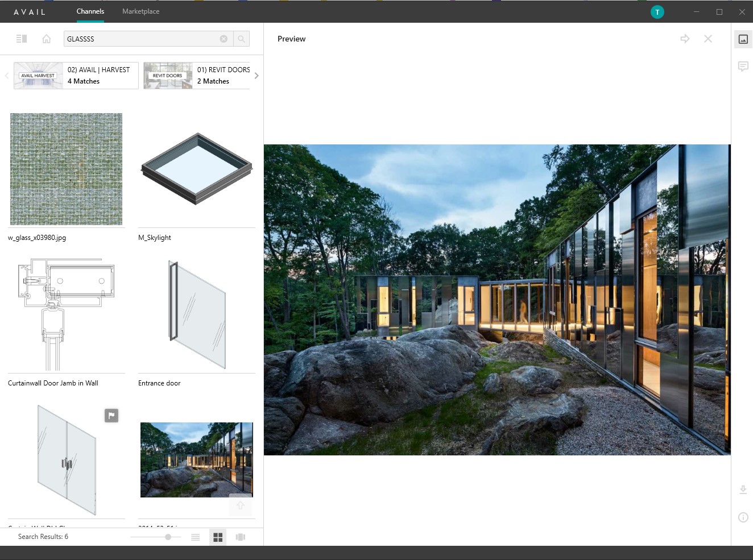Click the search magnifier icon
This screenshot has width=753, height=560.
click(x=241, y=39)
